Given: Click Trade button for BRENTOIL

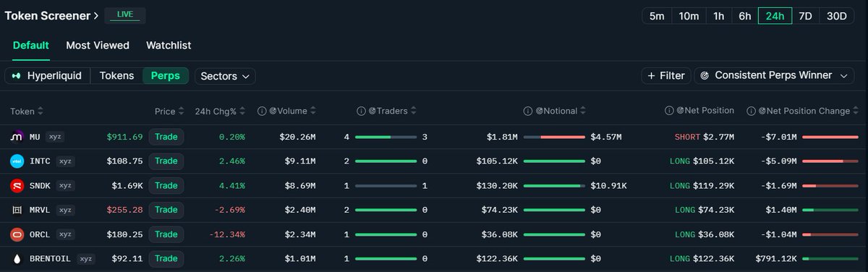Looking at the screenshot, I should coord(166,258).
